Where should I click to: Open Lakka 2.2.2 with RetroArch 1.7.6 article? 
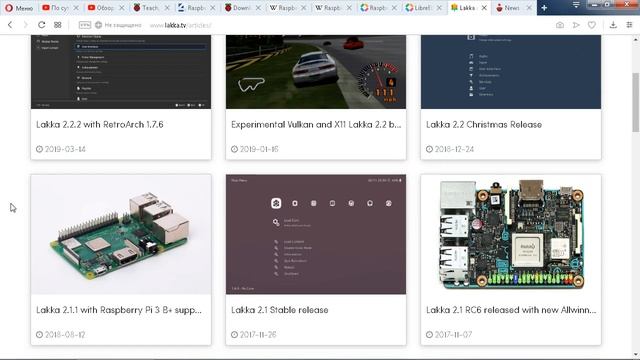tap(100, 124)
